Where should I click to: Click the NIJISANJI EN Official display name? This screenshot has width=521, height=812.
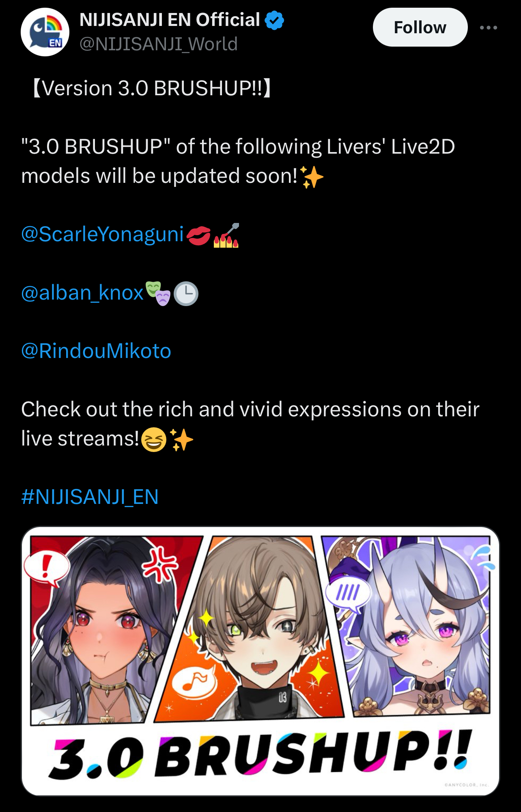pyautogui.click(x=170, y=20)
